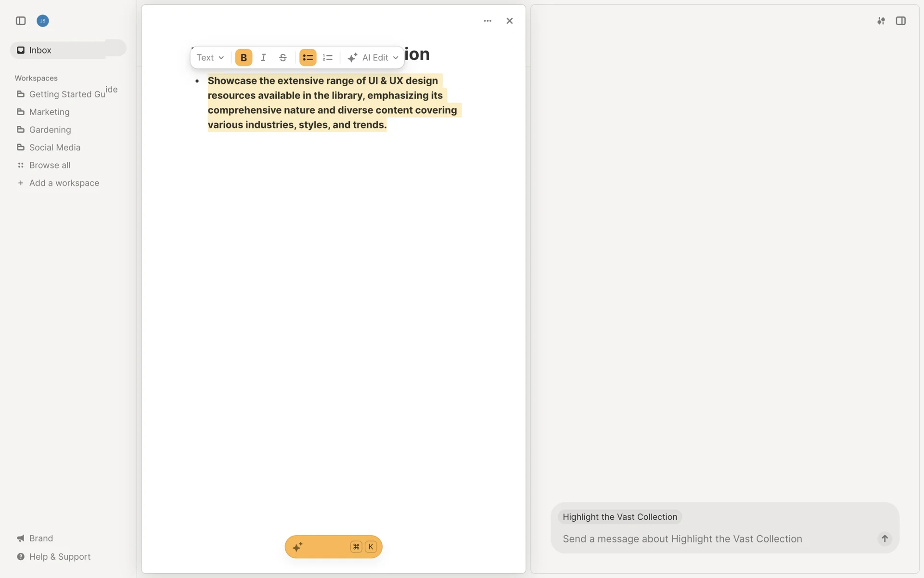This screenshot has width=924, height=578.
Task: Close the document panel
Action: click(510, 21)
